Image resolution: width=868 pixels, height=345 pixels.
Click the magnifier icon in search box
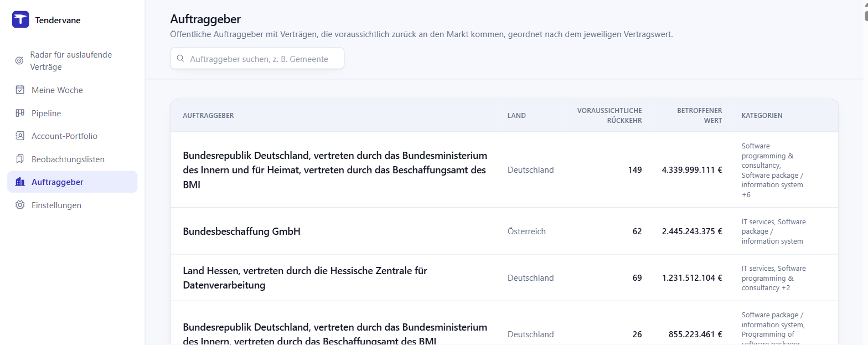tap(180, 58)
